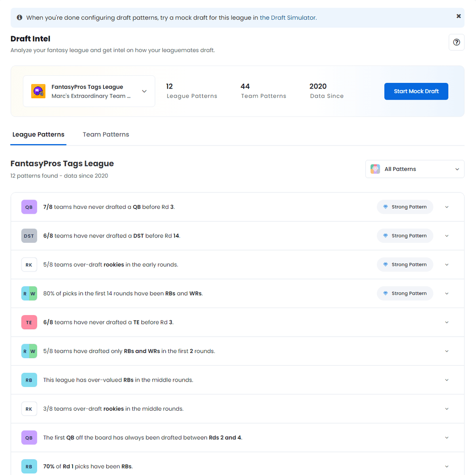This screenshot has width=476, height=475.
Task: Click the RB badge on over-valued RBs row
Action: coord(29,380)
